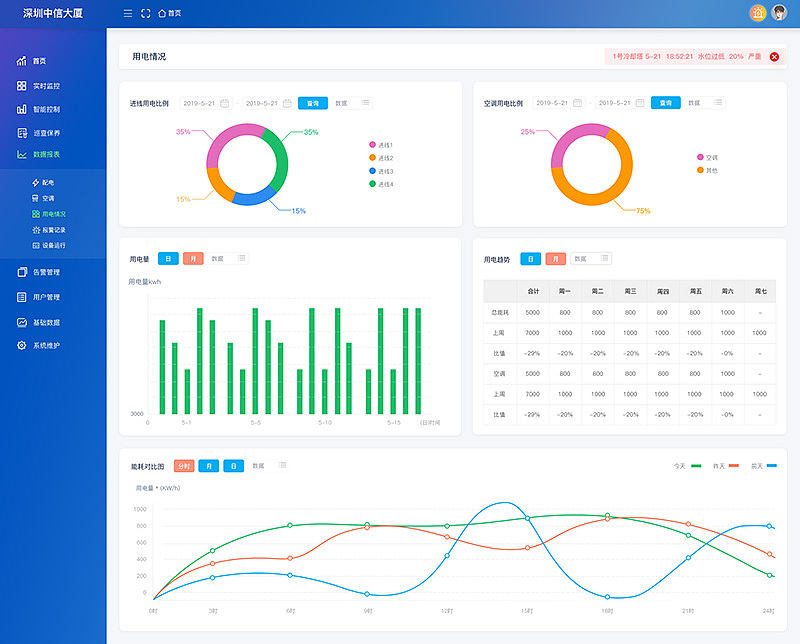The height and width of the screenshot is (644, 800).
Task: Select 配电 submenu item
Action: point(43,182)
